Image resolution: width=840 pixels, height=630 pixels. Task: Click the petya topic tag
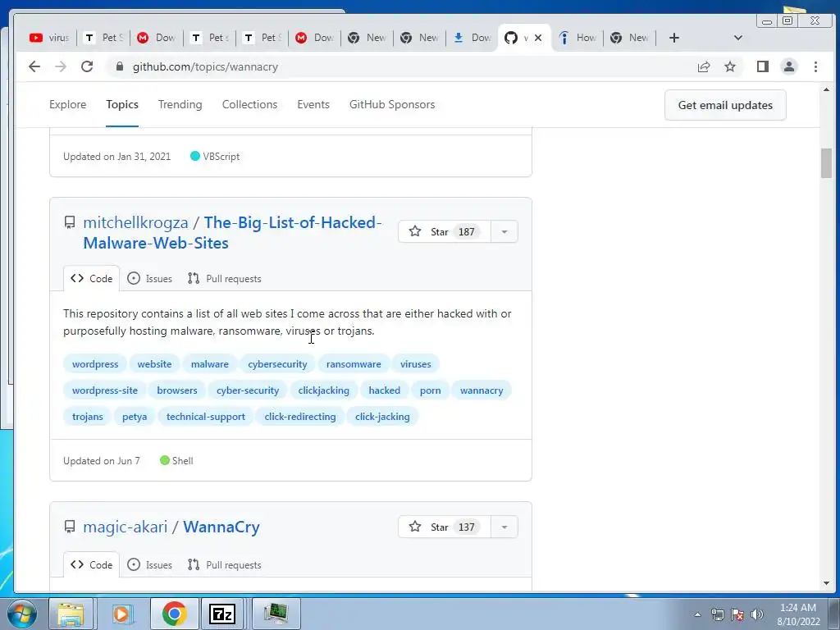point(135,416)
